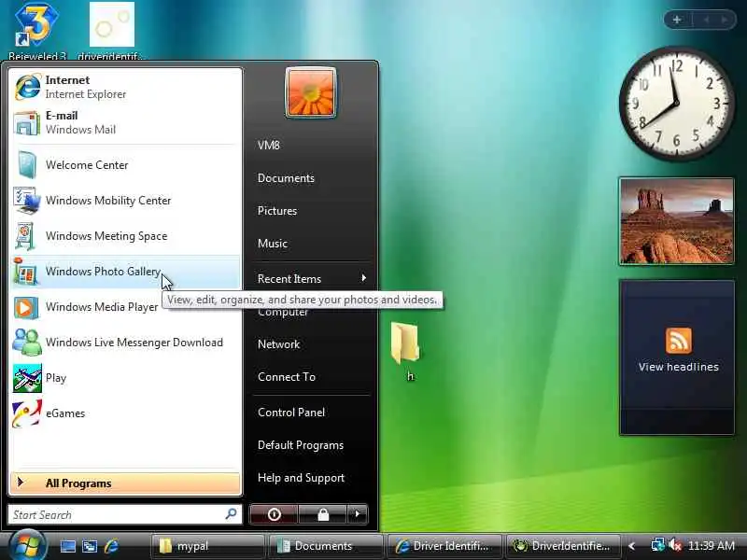Screen dimensions: 747x560
Task: Switch to Documents taskbar window
Action: (x=326, y=546)
